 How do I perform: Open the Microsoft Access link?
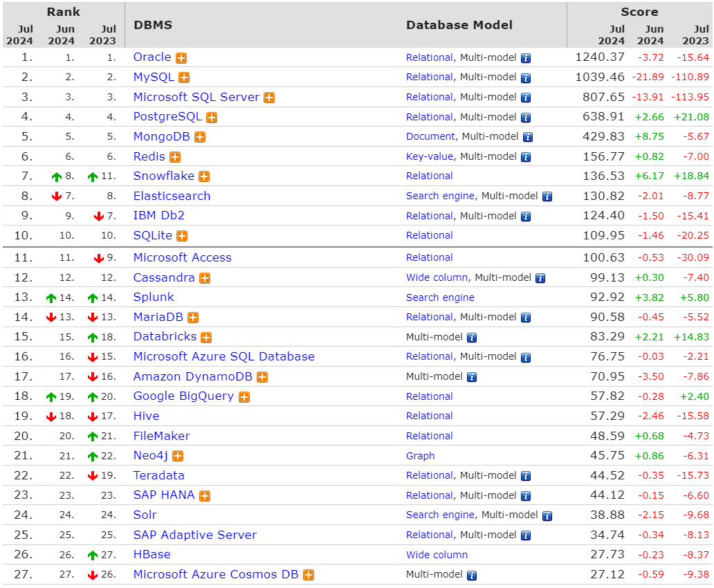pyautogui.click(x=182, y=258)
